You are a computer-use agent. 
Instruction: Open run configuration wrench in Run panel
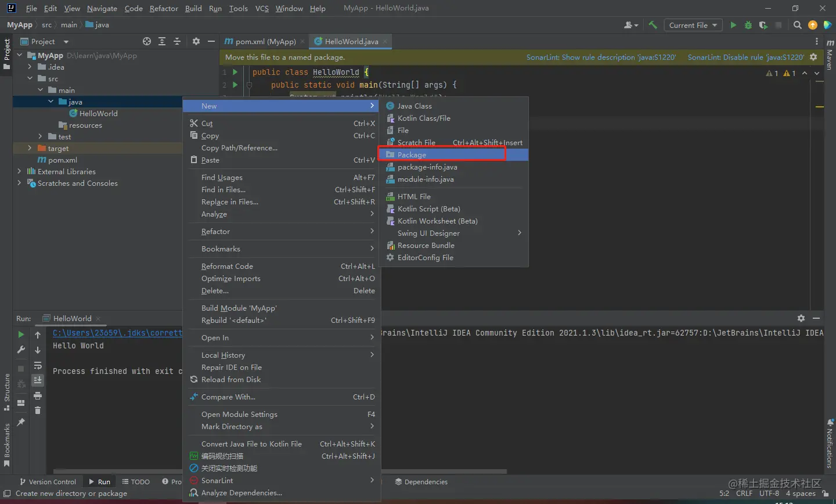pos(21,350)
